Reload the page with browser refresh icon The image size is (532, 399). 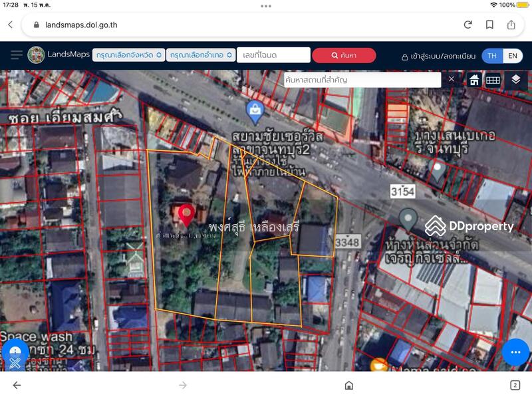tap(467, 25)
